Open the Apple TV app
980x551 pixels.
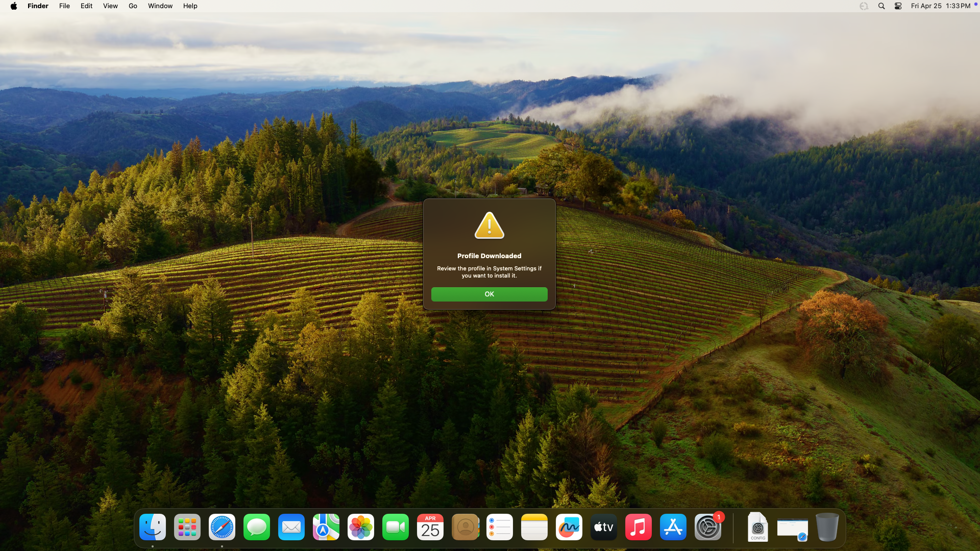tap(604, 527)
